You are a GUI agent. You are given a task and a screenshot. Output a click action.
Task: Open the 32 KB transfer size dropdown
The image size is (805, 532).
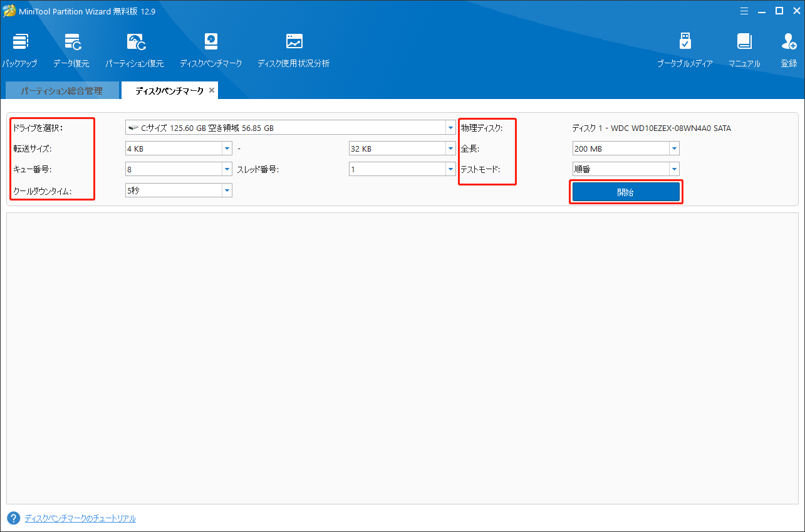[x=450, y=149]
